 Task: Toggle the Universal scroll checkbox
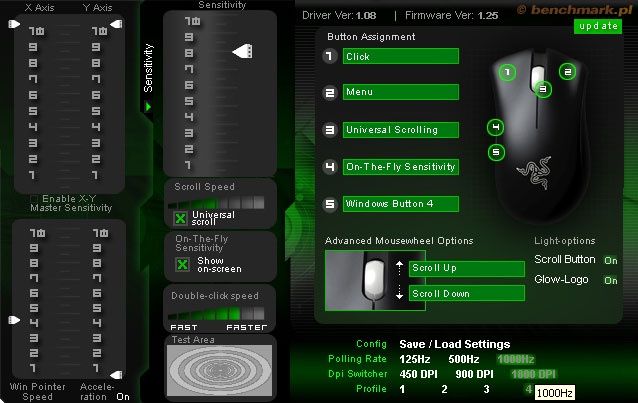pyautogui.click(x=180, y=219)
